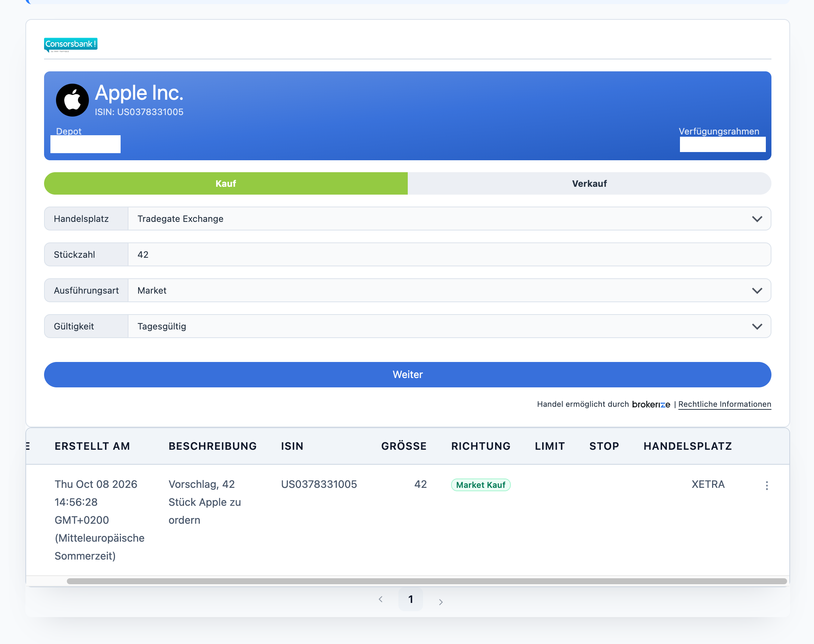Click the Stückzahl input field
This screenshot has height=644, width=814.
(449, 254)
